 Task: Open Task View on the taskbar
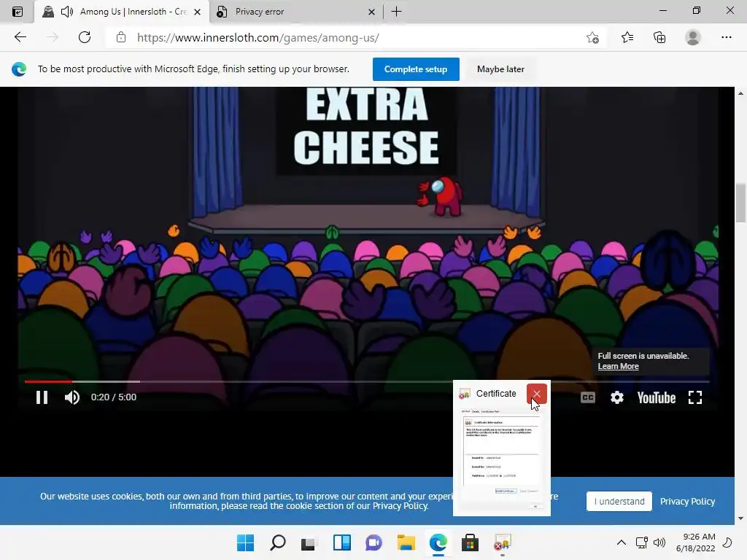pyautogui.click(x=309, y=542)
